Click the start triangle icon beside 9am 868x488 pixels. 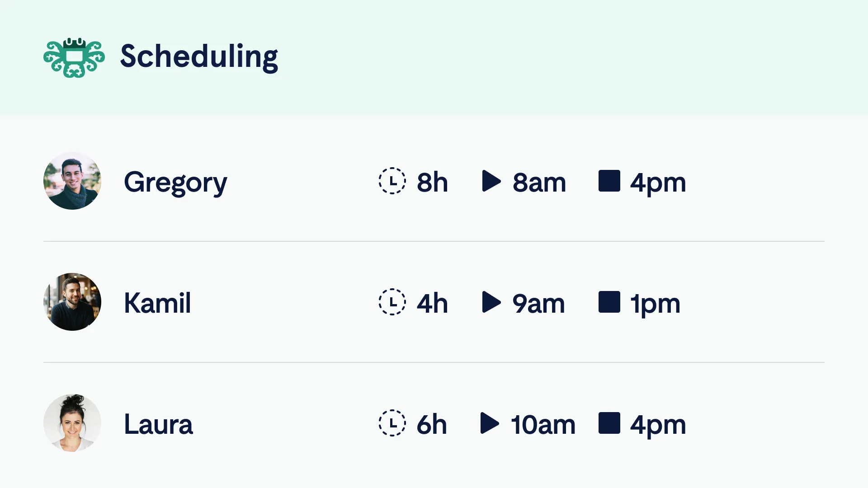pyautogui.click(x=491, y=302)
